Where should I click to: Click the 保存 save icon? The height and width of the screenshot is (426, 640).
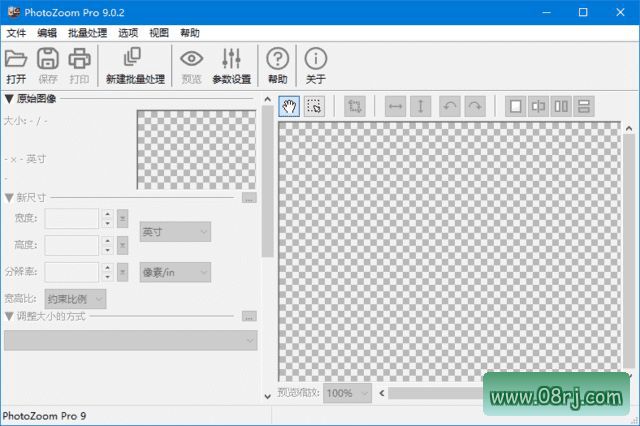[48, 65]
